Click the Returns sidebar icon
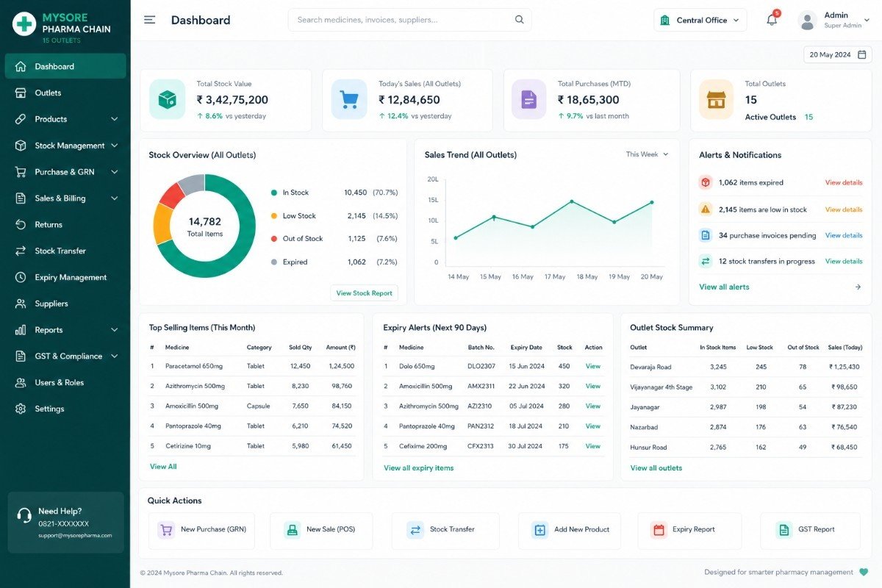Image resolution: width=882 pixels, height=588 pixels. coord(21,225)
